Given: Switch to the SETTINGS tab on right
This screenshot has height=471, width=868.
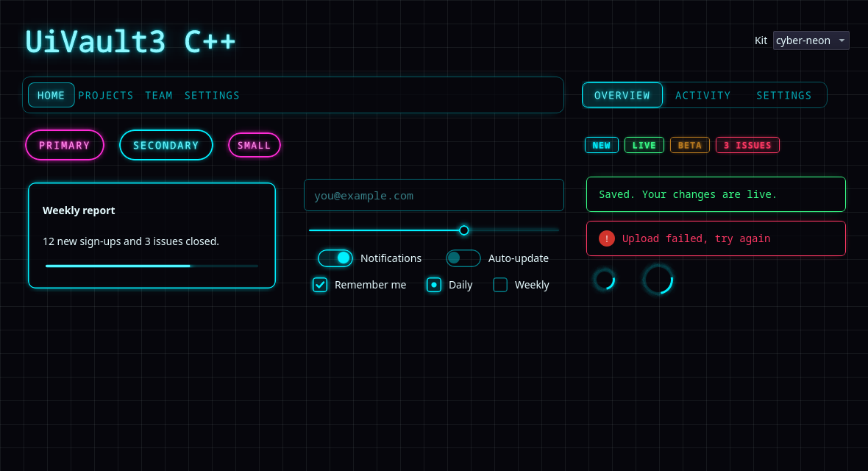Looking at the screenshot, I should 784,96.
